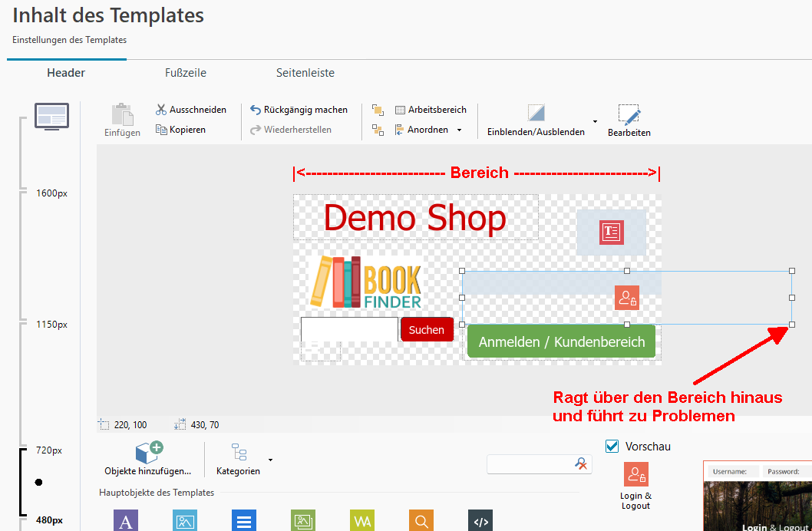Switch to the Seitenleiste tab
Image resolution: width=812 pixels, height=531 pixels.
(x=305, y=73)
